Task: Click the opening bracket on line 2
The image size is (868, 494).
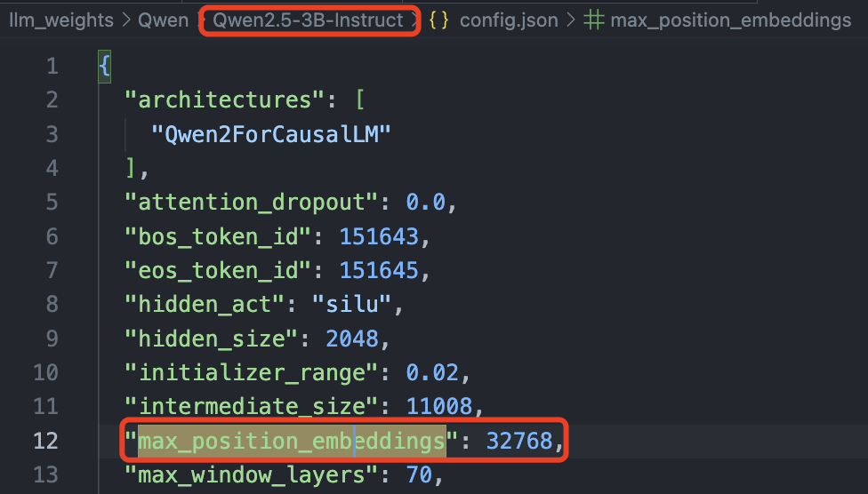Action: 360,100
